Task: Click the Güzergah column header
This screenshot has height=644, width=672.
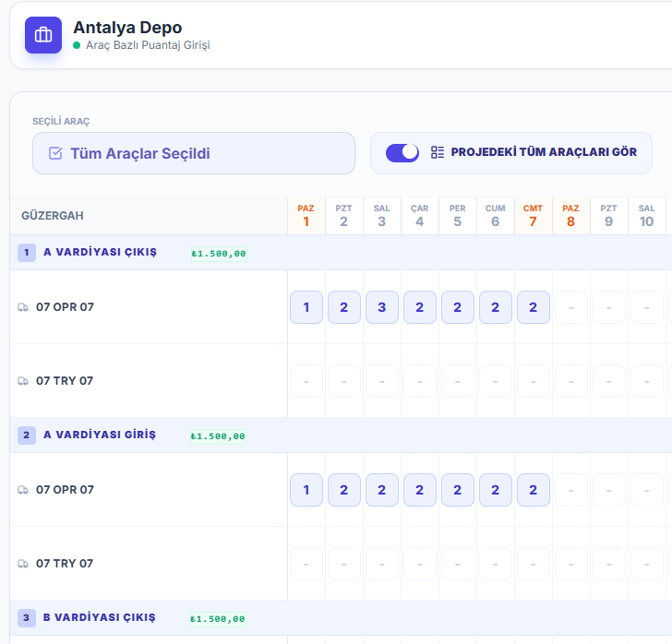Action: coord(53,216)
